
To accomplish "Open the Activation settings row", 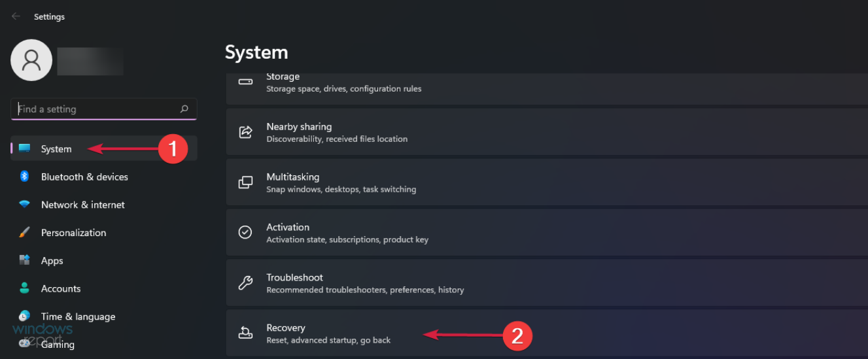I will pos(288,233).
